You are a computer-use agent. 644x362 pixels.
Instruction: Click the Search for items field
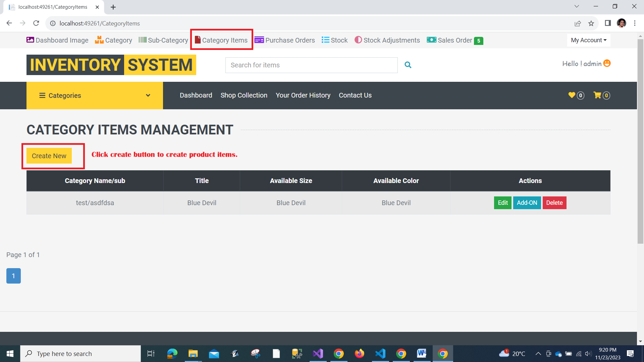coord(311,65)
